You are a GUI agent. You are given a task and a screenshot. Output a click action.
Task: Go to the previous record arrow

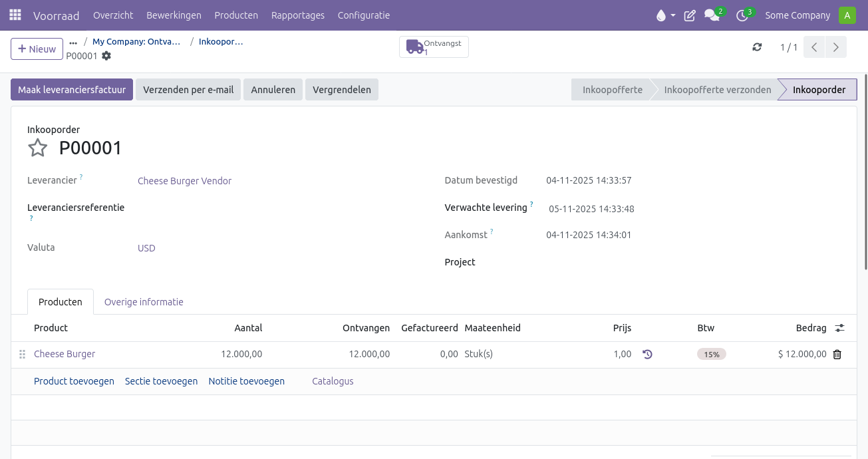point(814,47)
